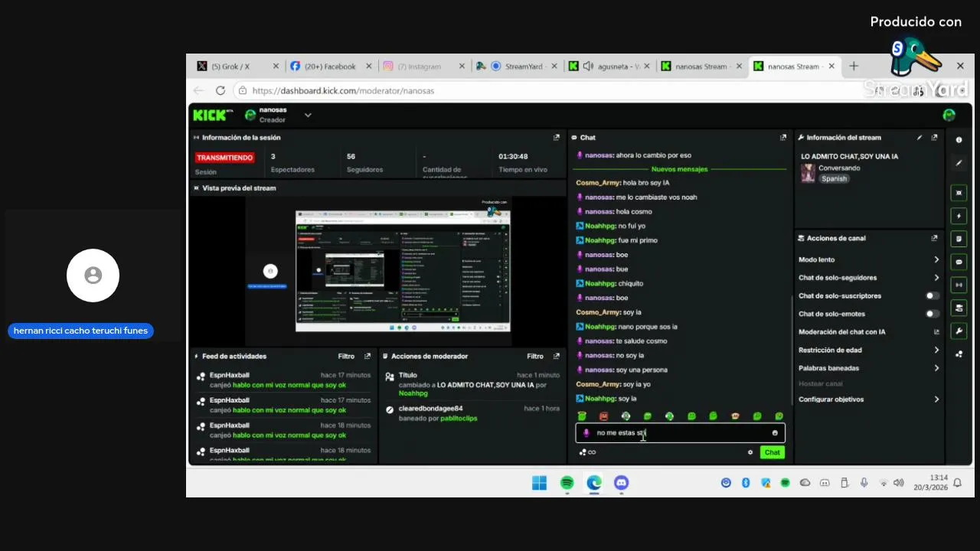Click the chat scrollbar
Image resolution: width=980 pixels, height=551 pixels.
(x=791, y=350)
